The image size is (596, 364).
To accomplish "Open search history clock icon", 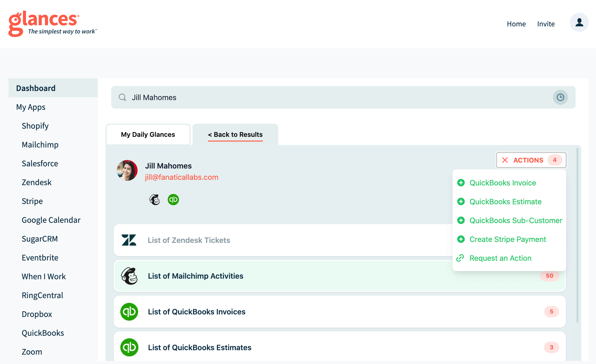I will pyautogui.click(x=560, y=97).
